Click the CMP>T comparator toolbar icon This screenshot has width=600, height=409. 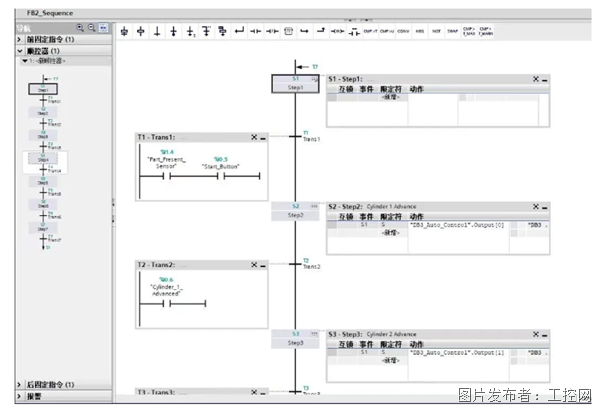coord(367,31)
